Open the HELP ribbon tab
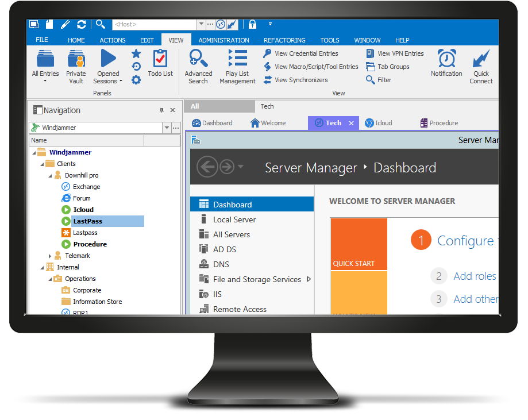This screenshot has width=528, height=420. 402,40
